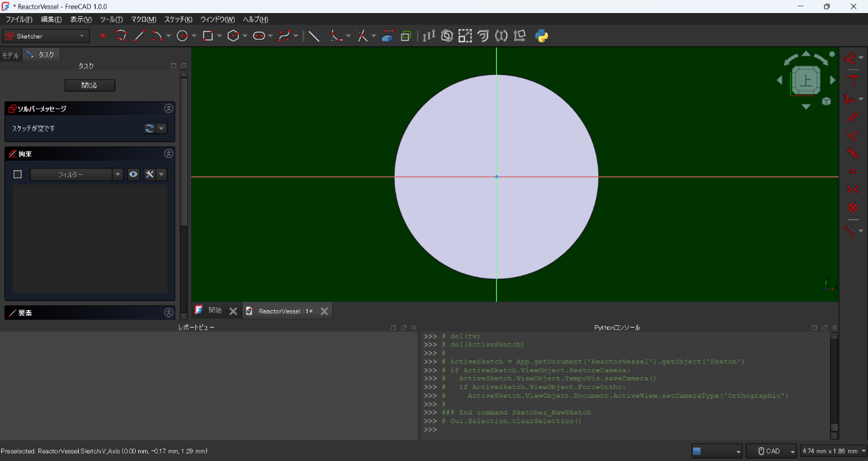Apply the equal constraint
Viewport: 868px width, 461px height.
[852, 171]
